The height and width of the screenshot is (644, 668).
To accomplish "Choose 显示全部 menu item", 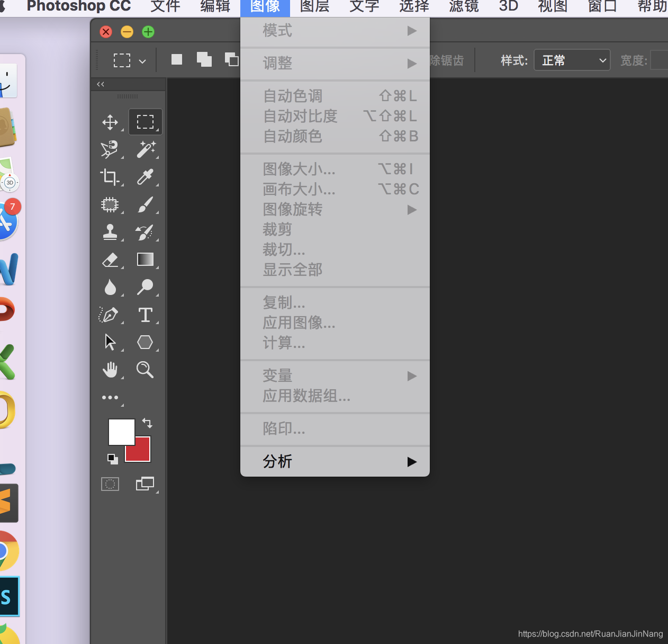I will point(335,270).
